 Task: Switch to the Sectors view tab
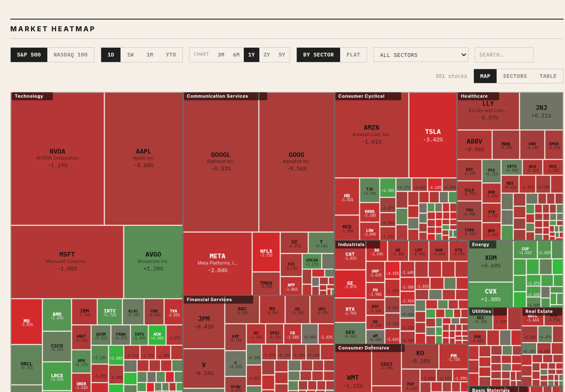pos(515,76)
